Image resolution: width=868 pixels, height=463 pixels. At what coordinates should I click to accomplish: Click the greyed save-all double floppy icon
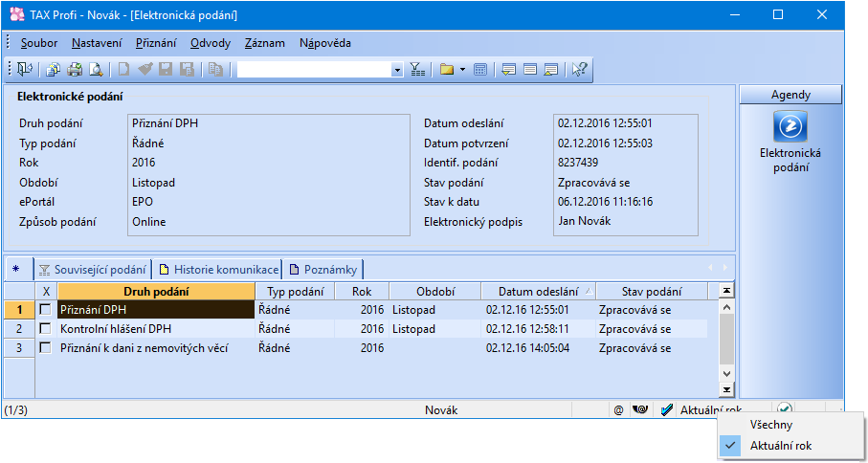click(188, 69)
